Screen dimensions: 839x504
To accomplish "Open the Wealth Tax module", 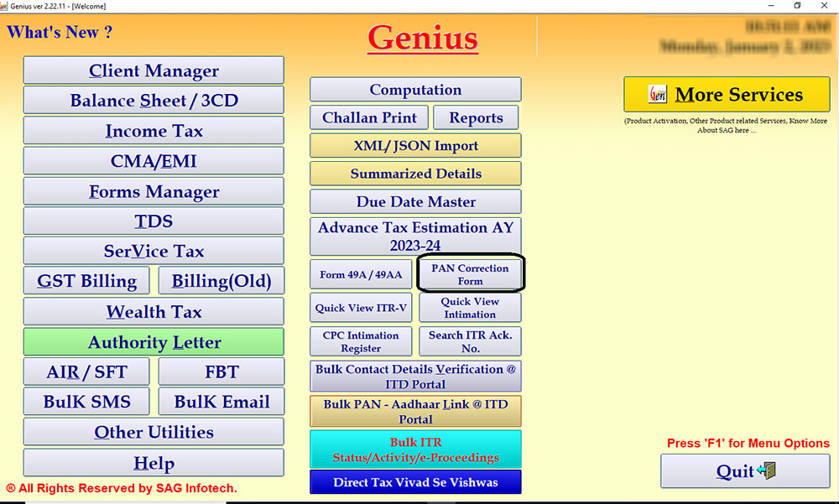I will click(154, 311).
